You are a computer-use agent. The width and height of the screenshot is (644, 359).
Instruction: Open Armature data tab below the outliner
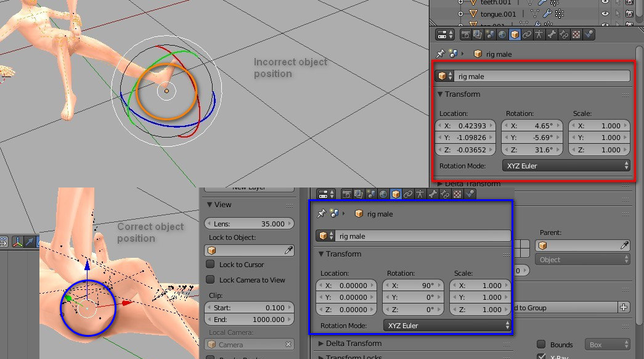click(539, 35)
